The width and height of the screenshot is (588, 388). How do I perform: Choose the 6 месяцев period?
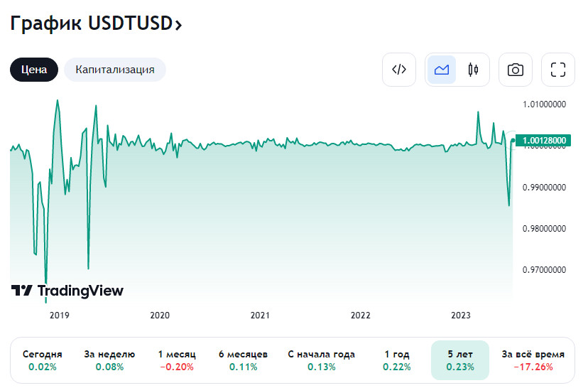243,360
